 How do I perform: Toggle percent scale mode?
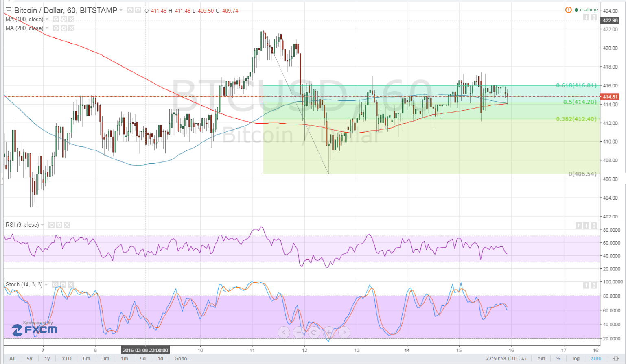[x=558, y=359]
